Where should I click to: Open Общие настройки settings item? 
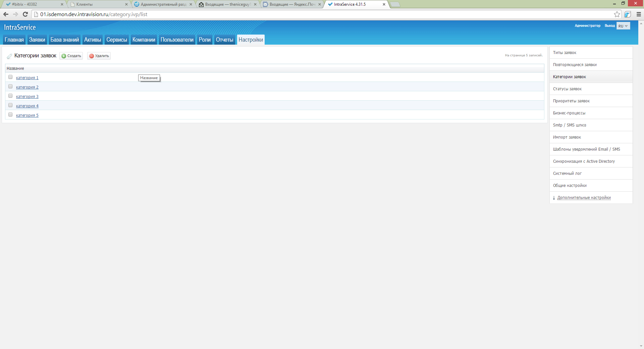tap(591, 186)
